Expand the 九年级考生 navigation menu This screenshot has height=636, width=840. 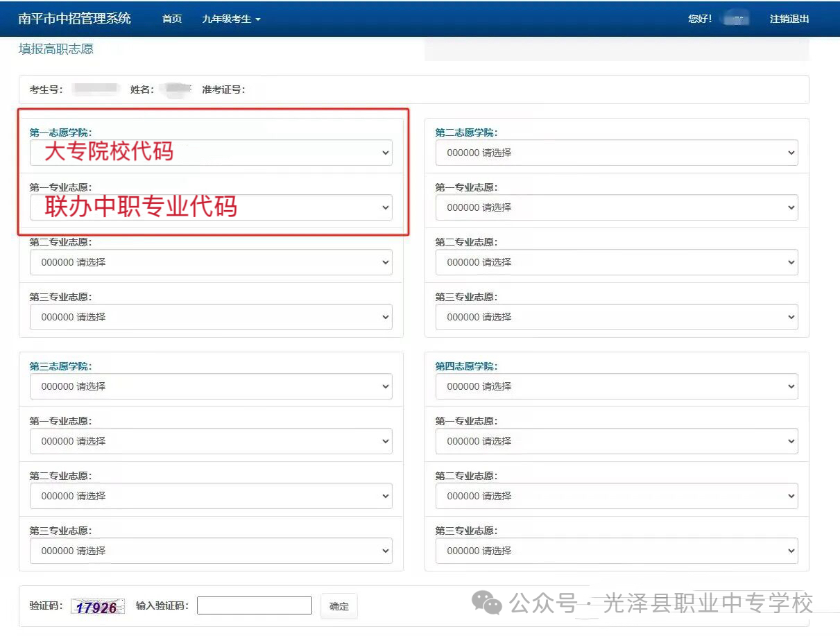[x=231, y=19]
